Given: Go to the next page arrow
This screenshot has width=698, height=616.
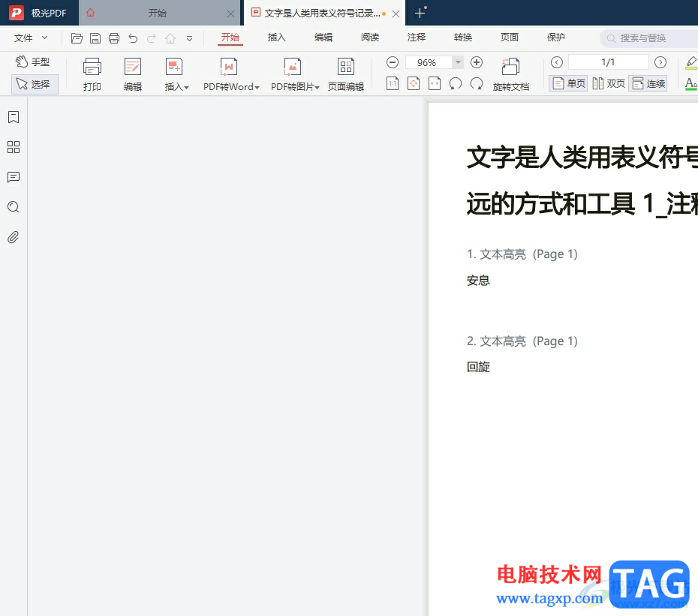Looking at the screenshot, I should 660,62.
